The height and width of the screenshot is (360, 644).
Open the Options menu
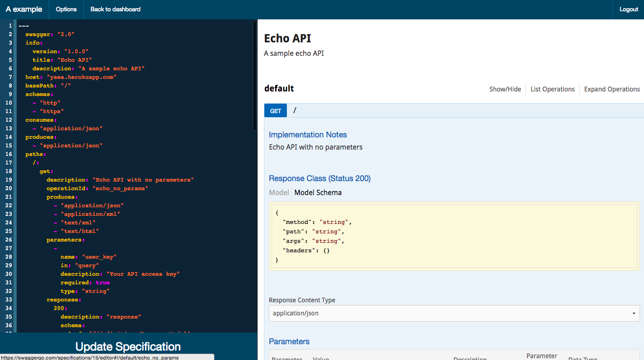66,9
